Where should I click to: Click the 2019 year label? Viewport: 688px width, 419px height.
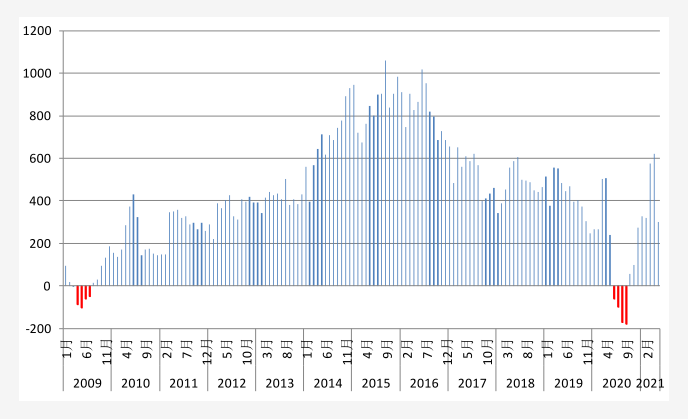pos(568,383)
